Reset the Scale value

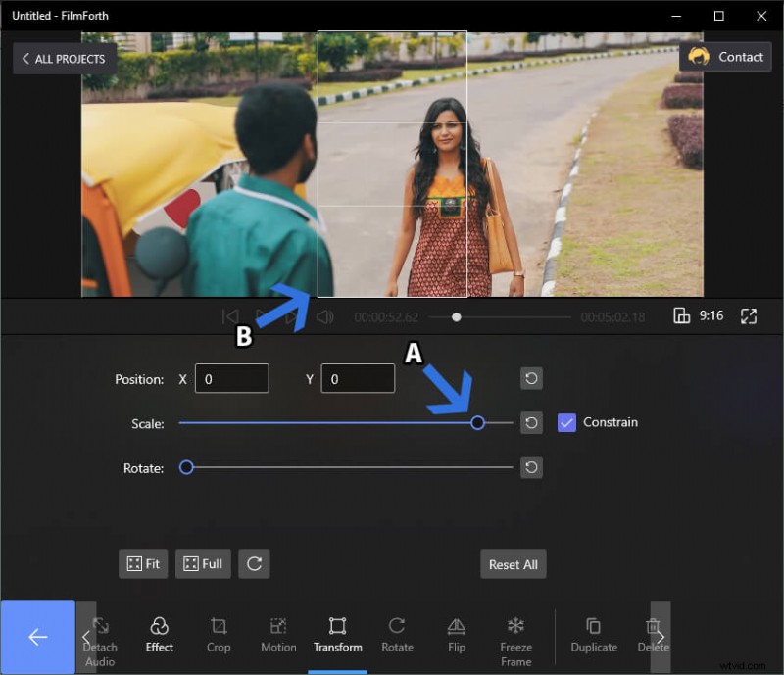click(531, 422)
